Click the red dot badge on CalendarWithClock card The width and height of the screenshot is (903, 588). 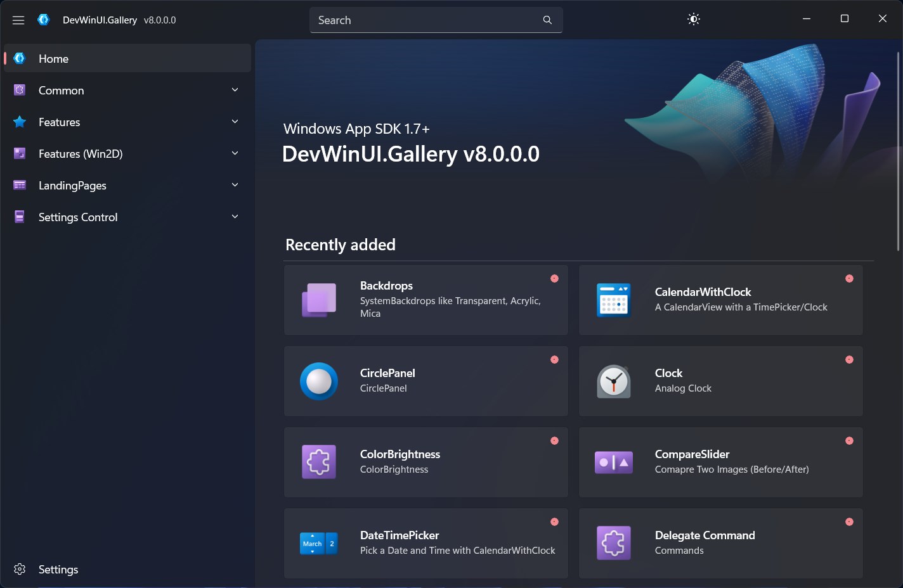pos(849,278)
